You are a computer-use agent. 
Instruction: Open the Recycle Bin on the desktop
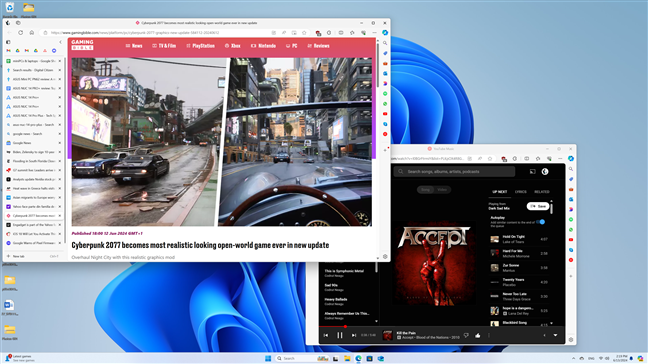point(10,7)
